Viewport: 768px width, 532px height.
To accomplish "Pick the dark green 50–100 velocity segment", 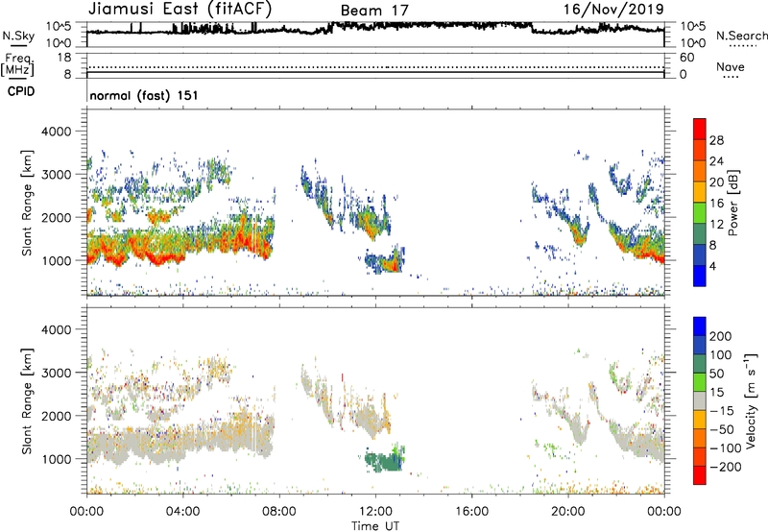I will tap(700, 365).
